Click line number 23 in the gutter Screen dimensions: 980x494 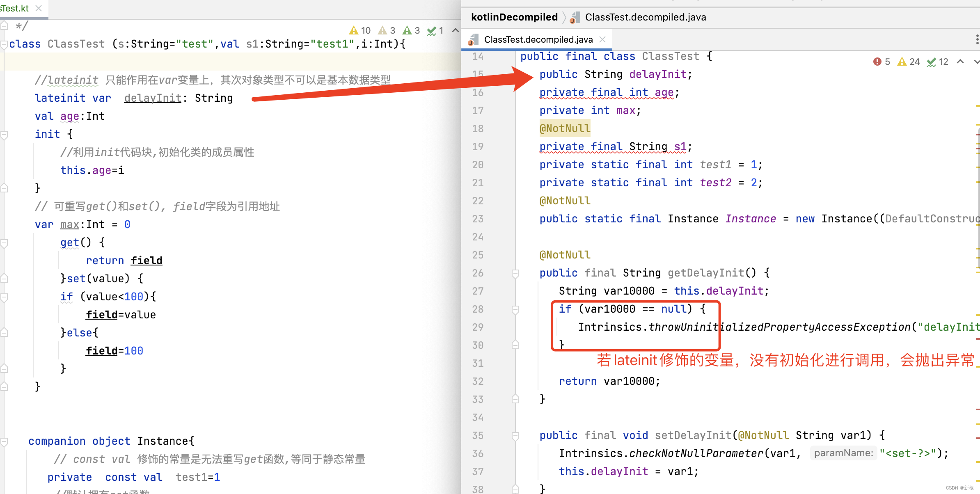(x=478, y=219)
